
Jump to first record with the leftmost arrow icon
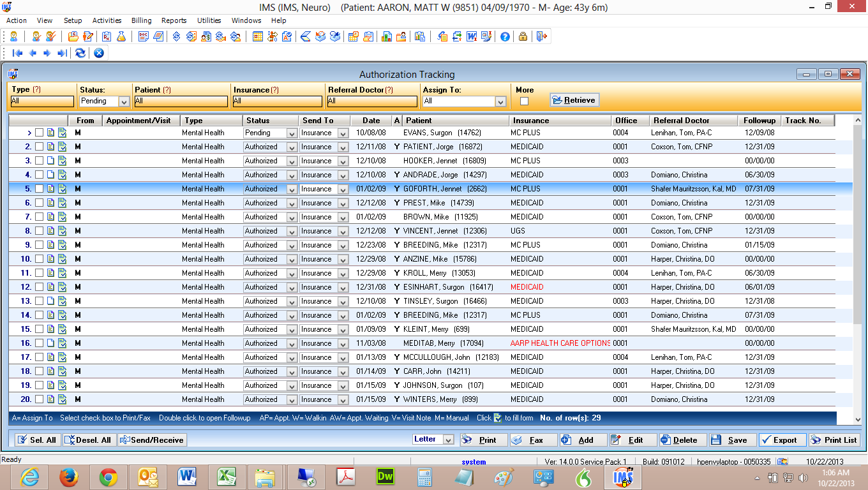point(17,54)
